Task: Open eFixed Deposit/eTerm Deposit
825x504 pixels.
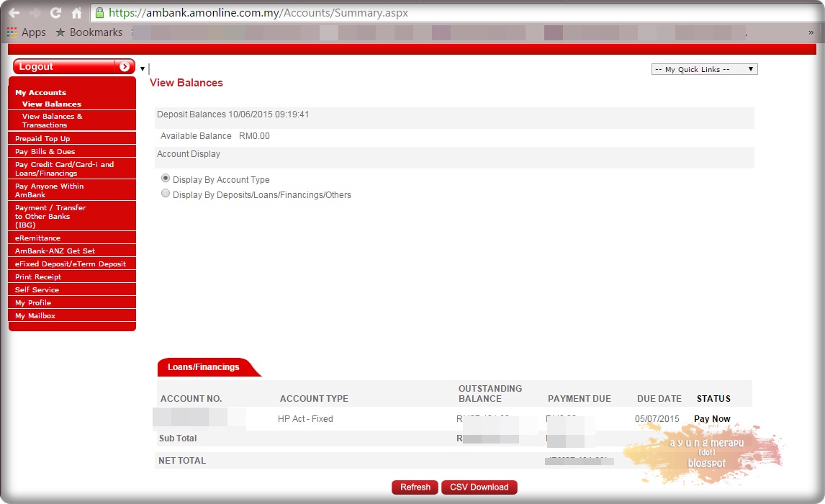Action: coord(72,264)
